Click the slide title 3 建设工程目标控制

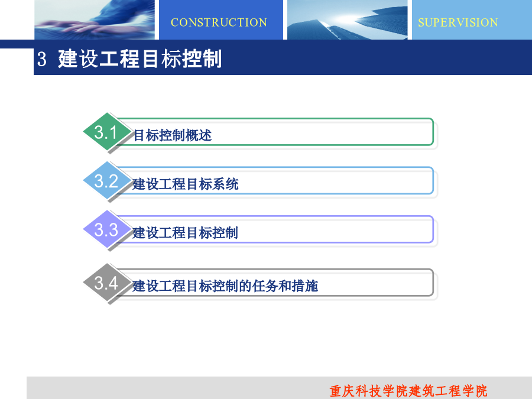pyautogui.click(x=129, y=59)
